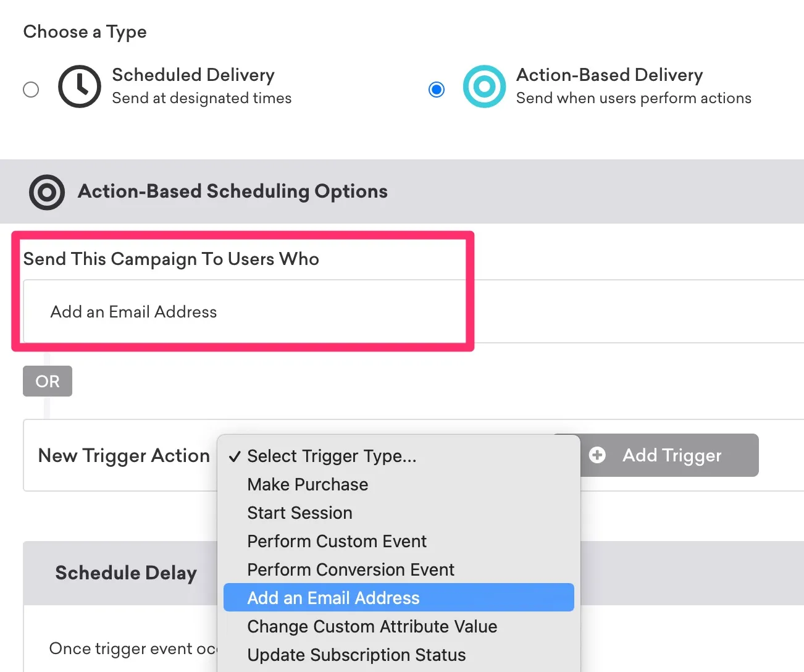The height and width of the screenshot is (672, 804).
Task: Click the Choose a Type heading
Action: (x=85, y=32)
